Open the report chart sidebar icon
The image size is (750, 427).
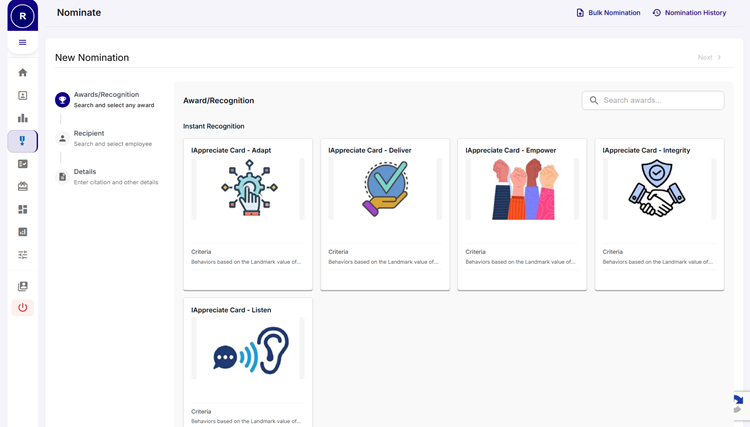pos(22,232)
